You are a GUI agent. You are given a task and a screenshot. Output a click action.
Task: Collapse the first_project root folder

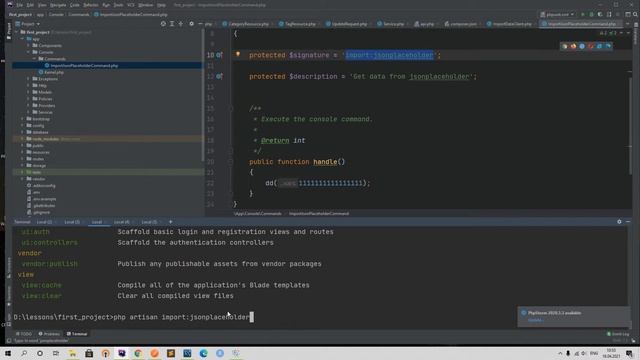point(17,32)
